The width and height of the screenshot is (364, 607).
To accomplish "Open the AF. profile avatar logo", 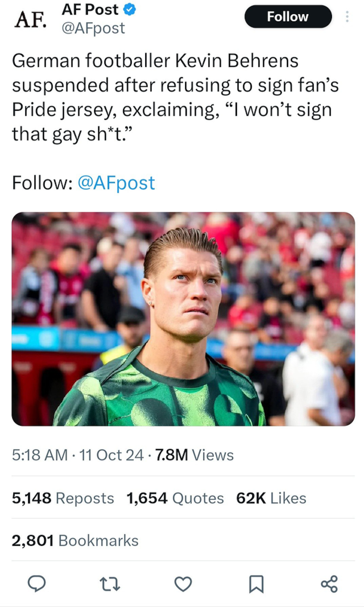I will click(30, 20).
